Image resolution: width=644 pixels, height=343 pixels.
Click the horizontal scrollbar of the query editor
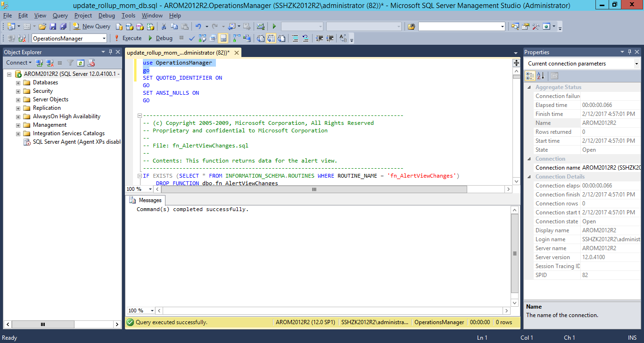tap(314, 188)
